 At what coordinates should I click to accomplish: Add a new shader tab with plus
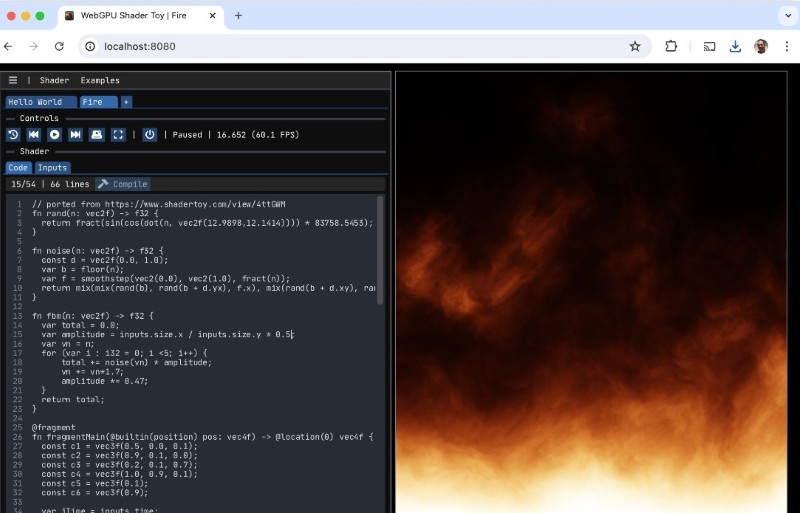pyautogui.click(x=126, y=102)
